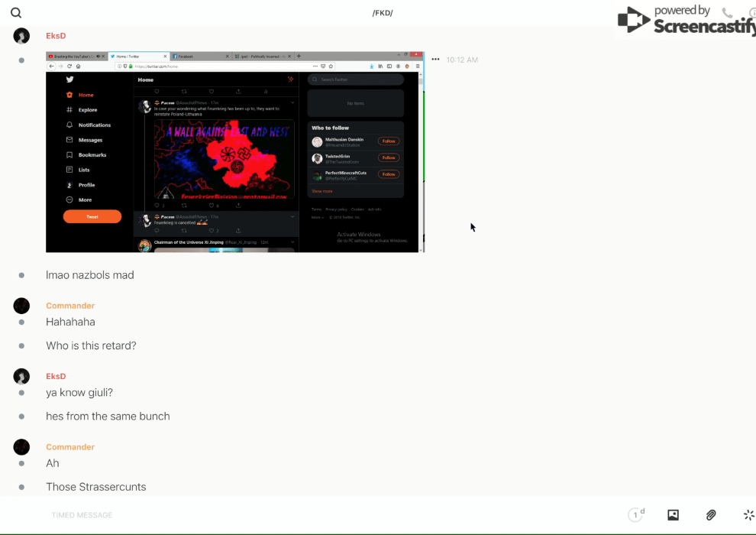756x535 pixels.
Task: Click EksD's avatar above "ya know giuli?"
Action: (x=21, y=376)
